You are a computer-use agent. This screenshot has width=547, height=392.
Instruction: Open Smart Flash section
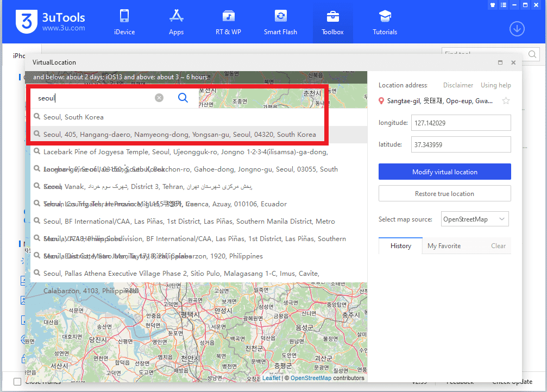click(x=280, y=22)
